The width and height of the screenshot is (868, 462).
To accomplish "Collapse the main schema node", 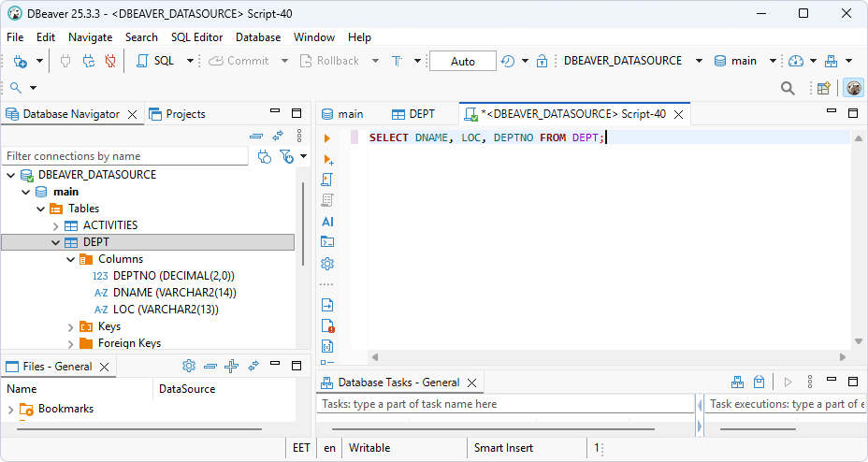I will (x=25, y=192).
